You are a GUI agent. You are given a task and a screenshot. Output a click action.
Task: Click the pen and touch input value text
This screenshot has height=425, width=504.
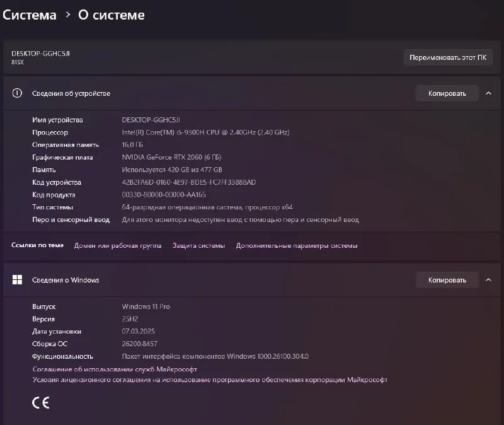tap(240, 219)
